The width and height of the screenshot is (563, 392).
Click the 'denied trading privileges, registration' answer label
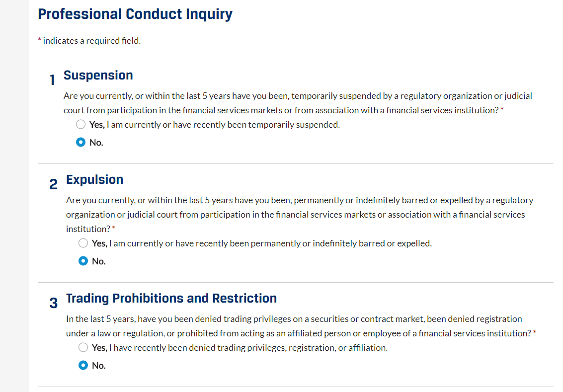pos(240,348)
